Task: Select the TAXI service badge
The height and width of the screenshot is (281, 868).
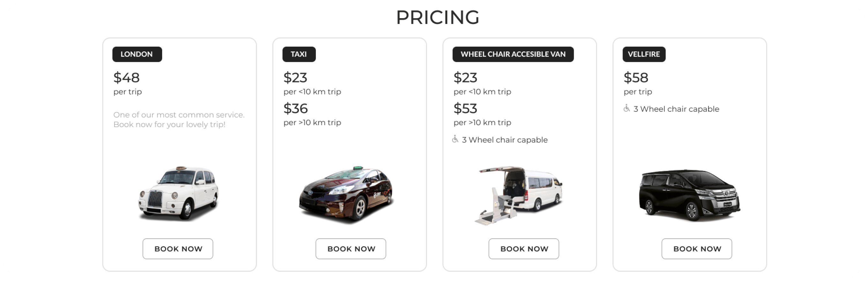Action: tap(299, 54)
